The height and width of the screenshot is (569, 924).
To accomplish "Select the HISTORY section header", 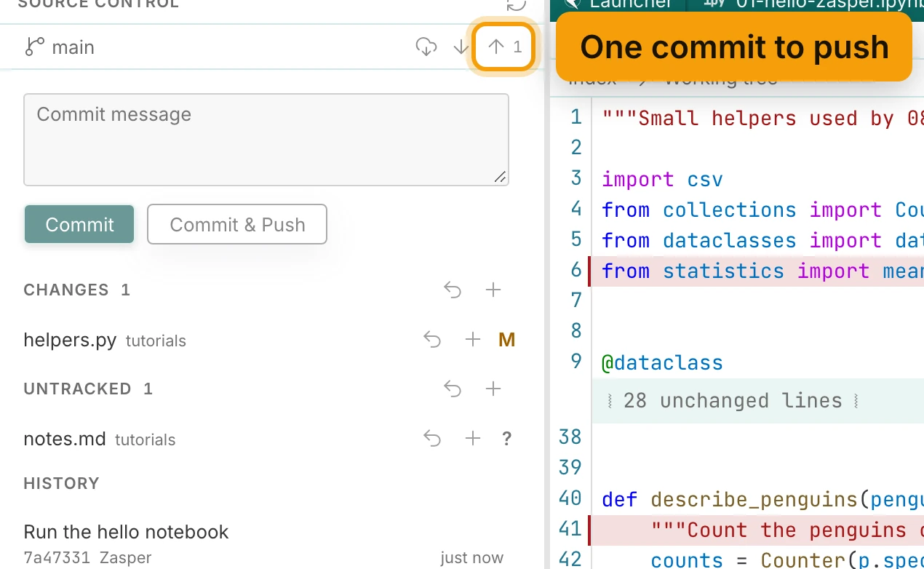I will pos(61,484).
